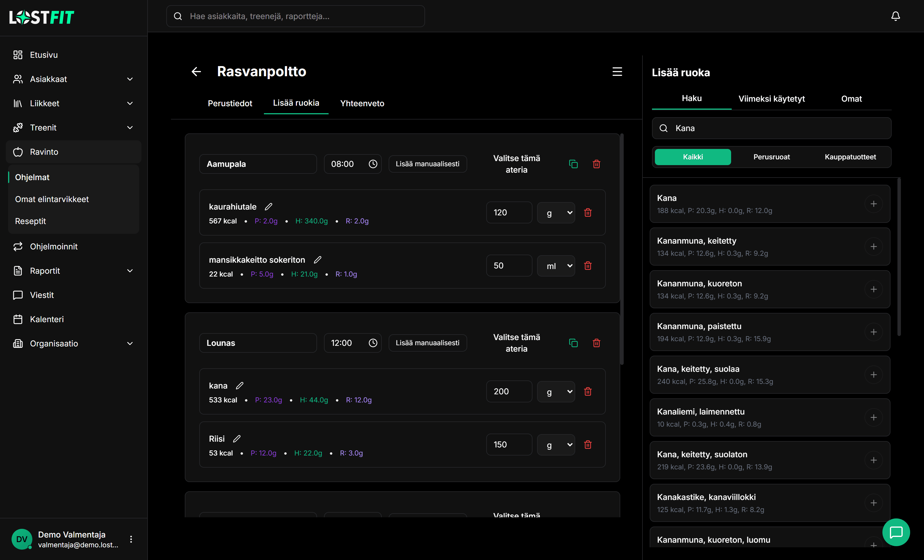Click Lisää manuaalisesti for Aamupala
The image size is (924, 560).
click(x=428, y=164)
